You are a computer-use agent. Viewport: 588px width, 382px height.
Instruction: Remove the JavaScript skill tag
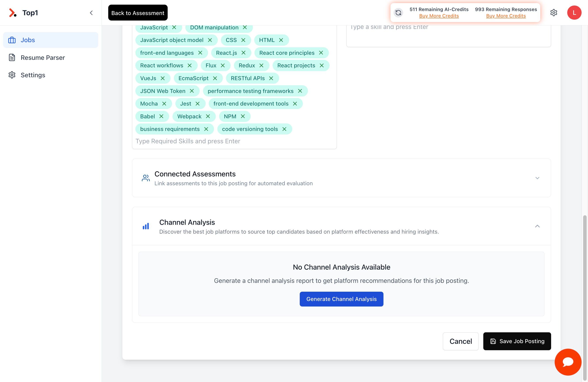(x=174, y=27)
